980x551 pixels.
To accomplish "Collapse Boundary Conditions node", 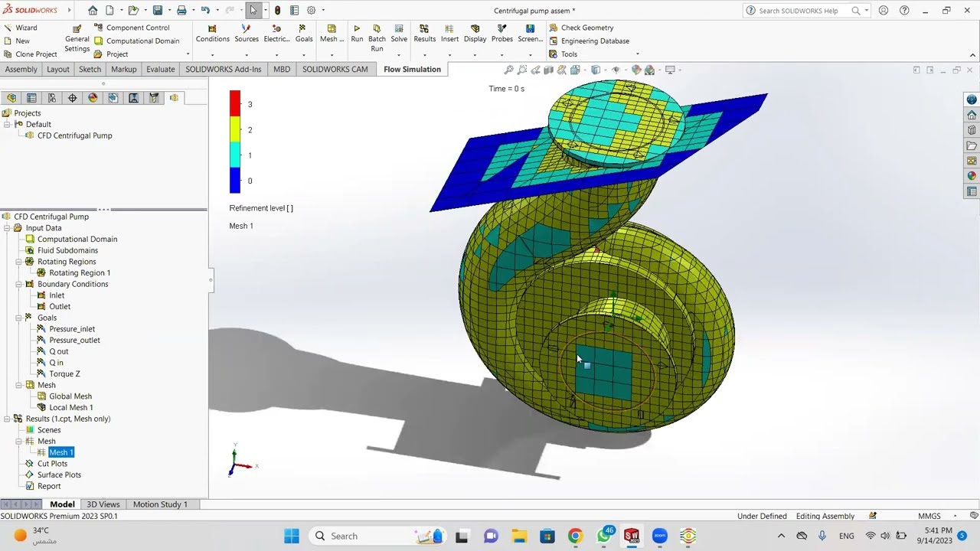I will (x=18, y=284).
